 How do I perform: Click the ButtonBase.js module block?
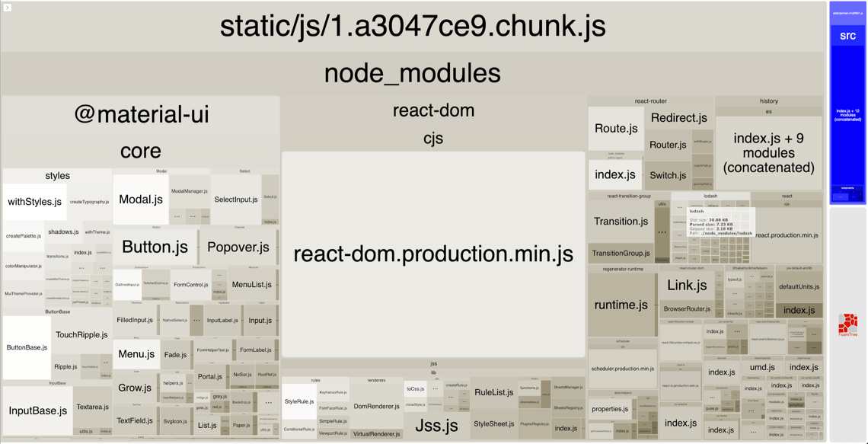click(x=27, y=347)
